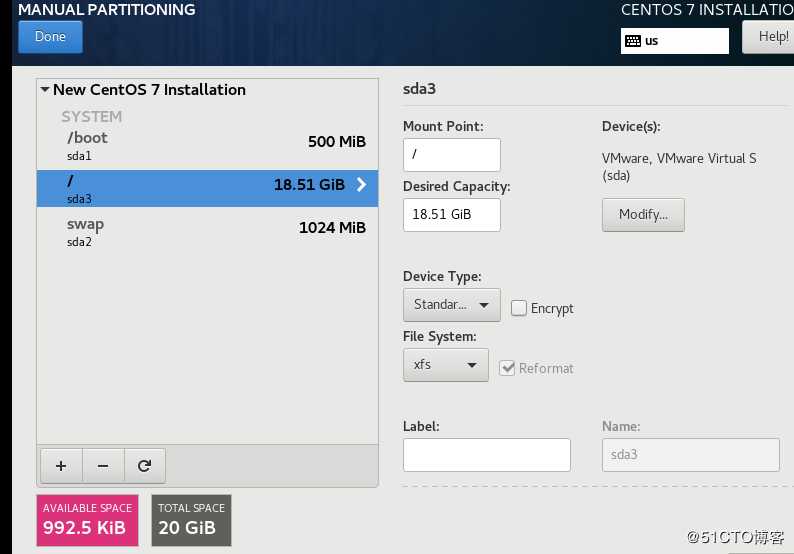Click the us keyboard layout selector

674,41
